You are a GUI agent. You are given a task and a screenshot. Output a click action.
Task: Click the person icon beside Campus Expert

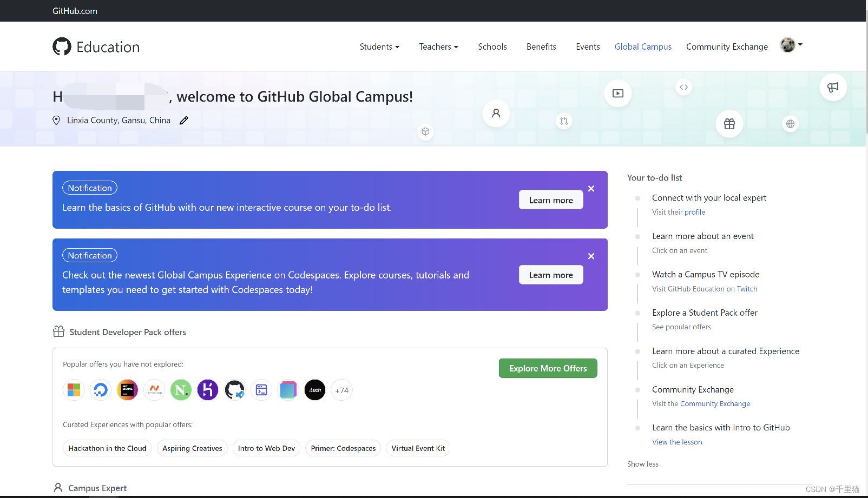[58, 488]
